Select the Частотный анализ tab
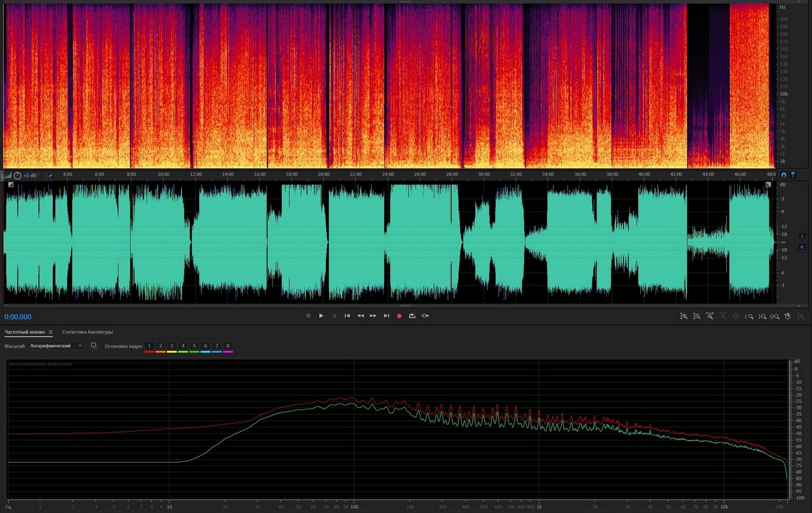Image resolution: width=812 pixels, height=513 pixels. pos(25,332)
